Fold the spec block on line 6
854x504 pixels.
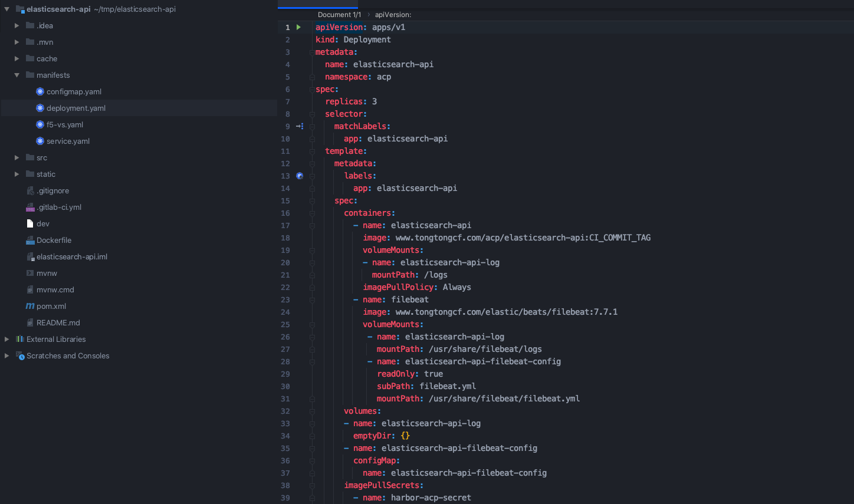[312, 89]
